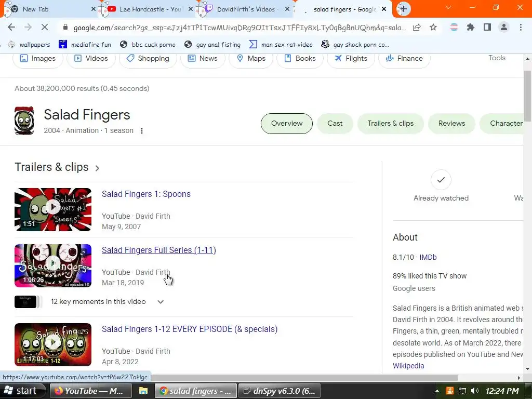
Task: Bookmark this page with the star icon
Action: click(x=433, y=28)
